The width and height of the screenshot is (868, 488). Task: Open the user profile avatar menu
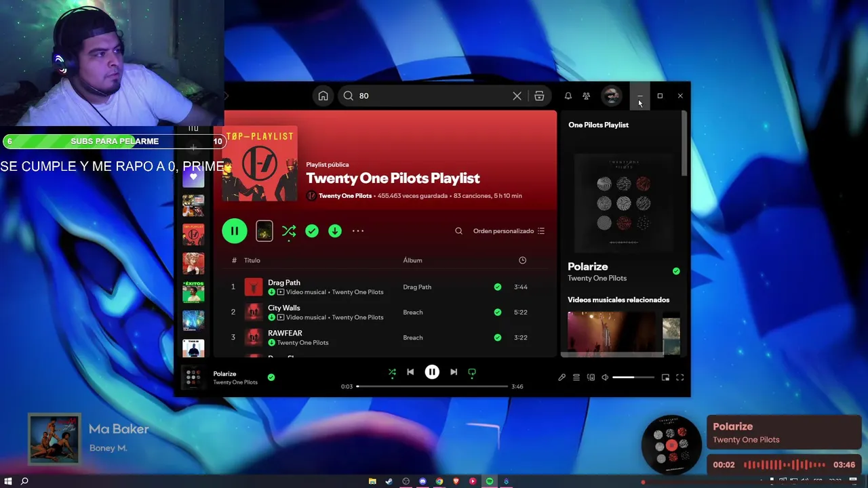pos(612,96)
